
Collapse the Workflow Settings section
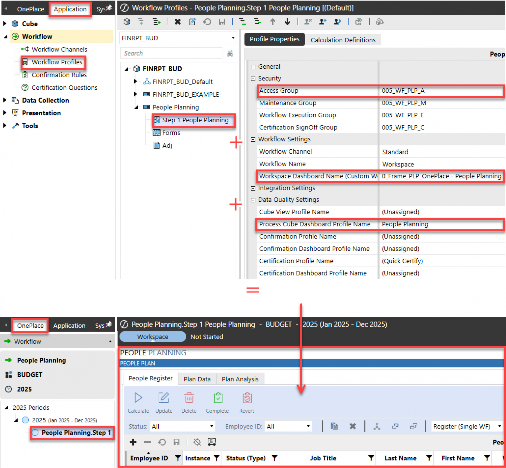(253, 139)
